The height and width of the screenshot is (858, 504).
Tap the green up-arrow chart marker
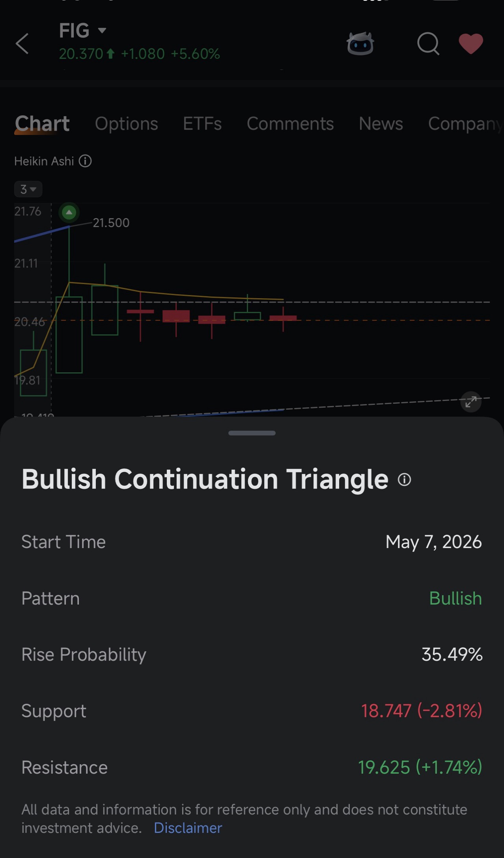69,213
